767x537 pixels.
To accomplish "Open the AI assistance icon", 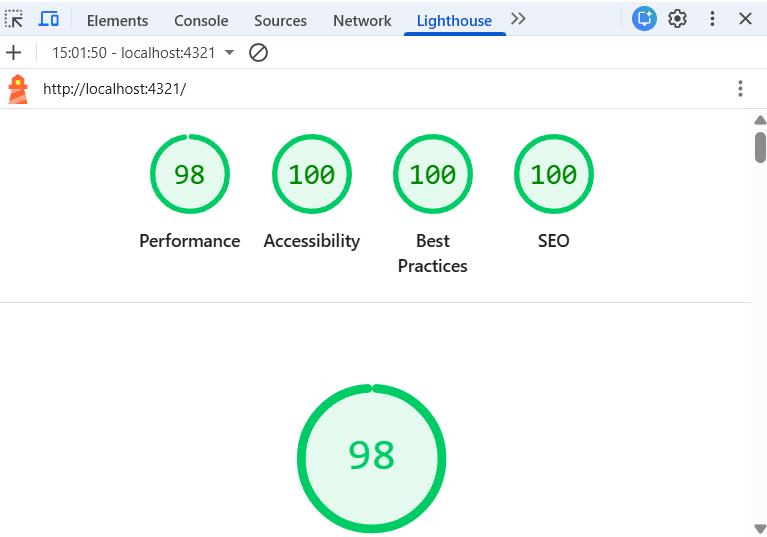I will (644, 19).
